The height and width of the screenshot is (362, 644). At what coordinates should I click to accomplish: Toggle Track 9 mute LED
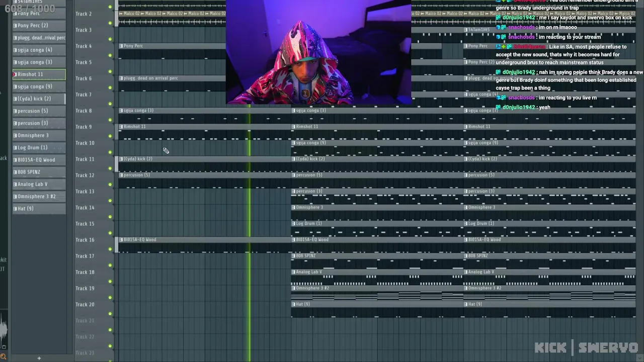(110, 136)
